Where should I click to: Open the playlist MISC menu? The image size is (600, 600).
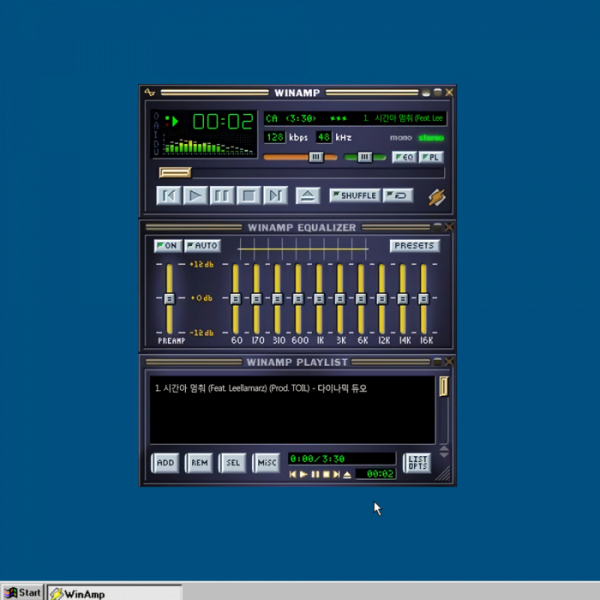click(266, 463)
